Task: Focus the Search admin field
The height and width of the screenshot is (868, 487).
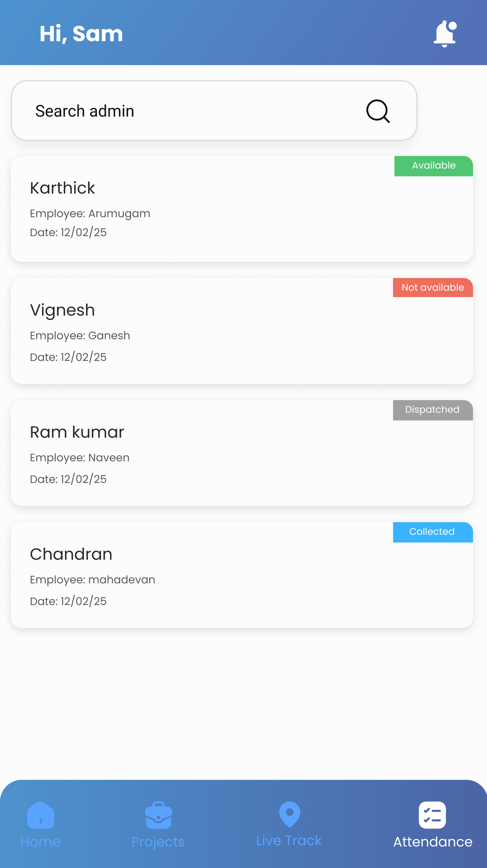Action: (x=189, y=111)
